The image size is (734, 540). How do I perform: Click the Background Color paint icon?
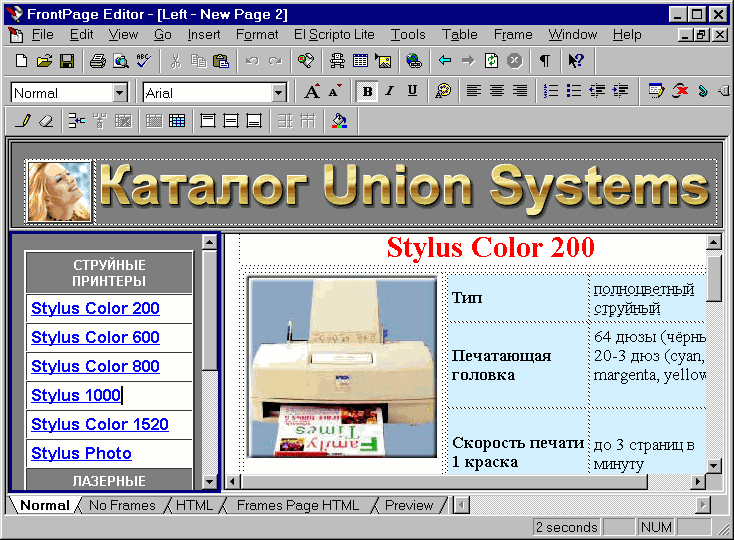click(339, 121)
